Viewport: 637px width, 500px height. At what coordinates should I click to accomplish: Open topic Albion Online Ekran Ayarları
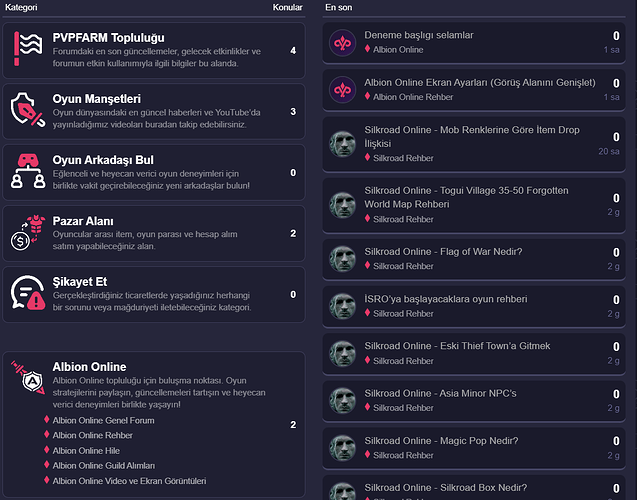coord(480,82)
